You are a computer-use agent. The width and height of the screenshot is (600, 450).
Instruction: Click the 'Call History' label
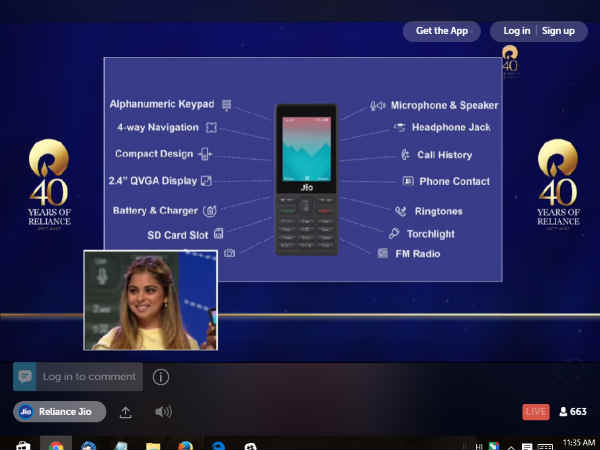tap(445, 155)
